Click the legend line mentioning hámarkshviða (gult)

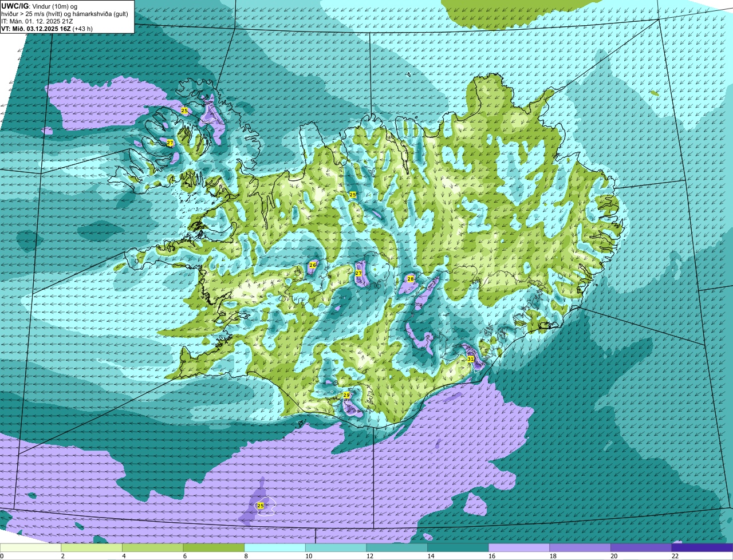click(x=65, y=14)
